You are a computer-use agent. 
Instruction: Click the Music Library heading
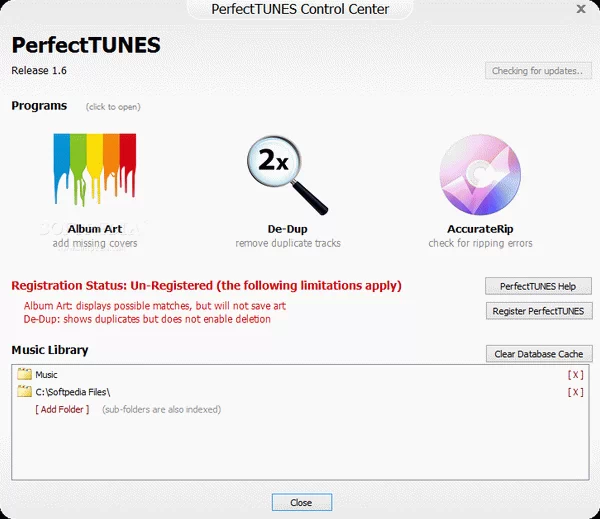[50, 350]
